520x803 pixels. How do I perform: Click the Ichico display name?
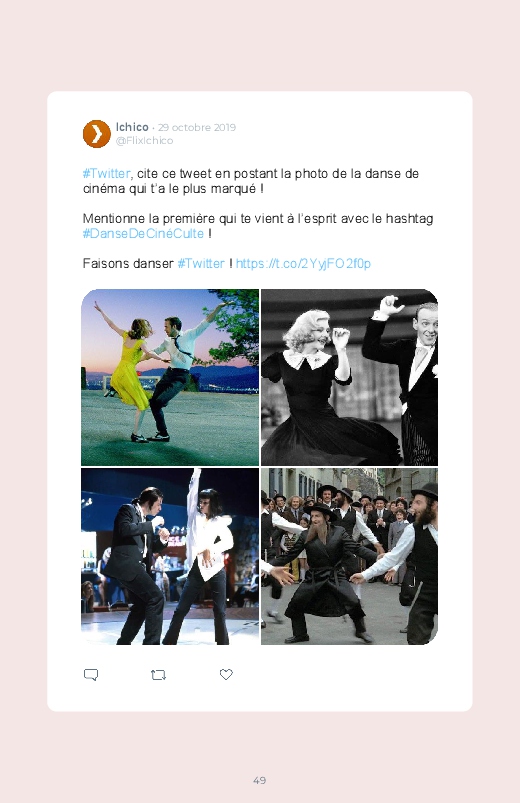click(x=132, y=127)
